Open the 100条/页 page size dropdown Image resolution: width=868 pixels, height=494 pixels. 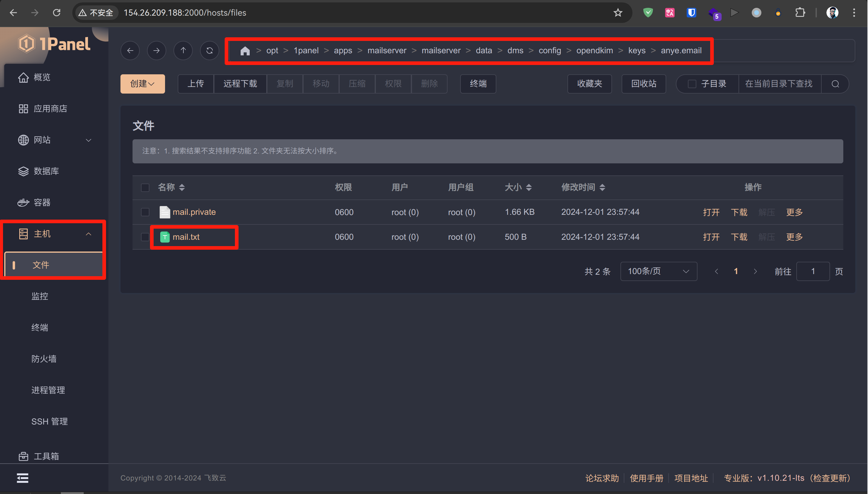(x=658, y=271)
